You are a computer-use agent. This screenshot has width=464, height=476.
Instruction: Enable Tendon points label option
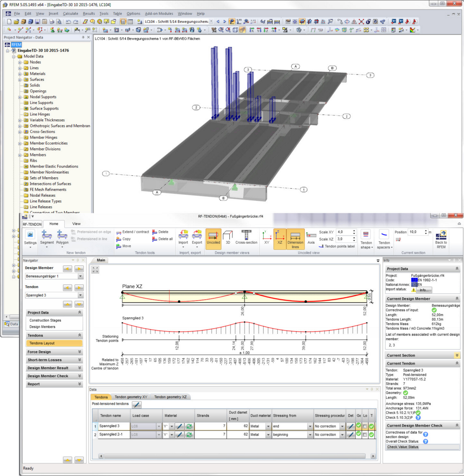click(339, 247)
